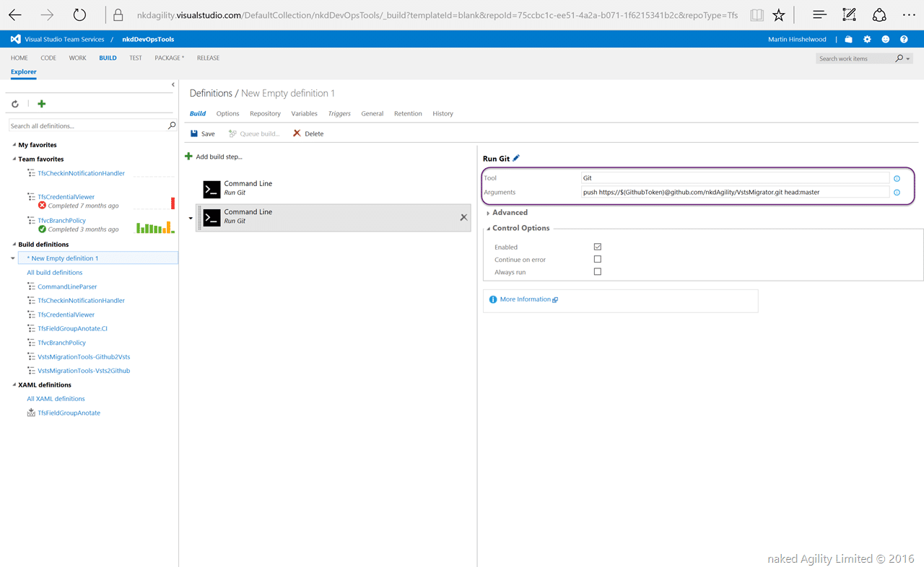Viewport: 924px width, 567px height.
Task: Collapse the explorer pane arrow
Action: [x=173, y=85]
